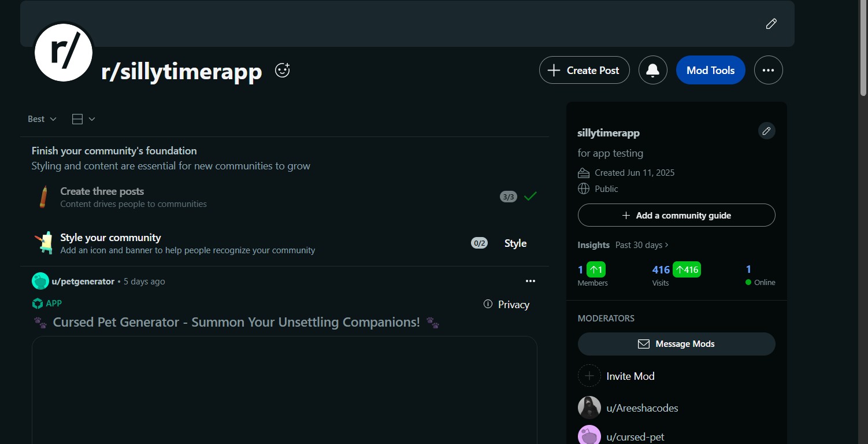Click the 3/3 progress badge
The width and height of the screenshot is (868, 444).
[509, 197]
